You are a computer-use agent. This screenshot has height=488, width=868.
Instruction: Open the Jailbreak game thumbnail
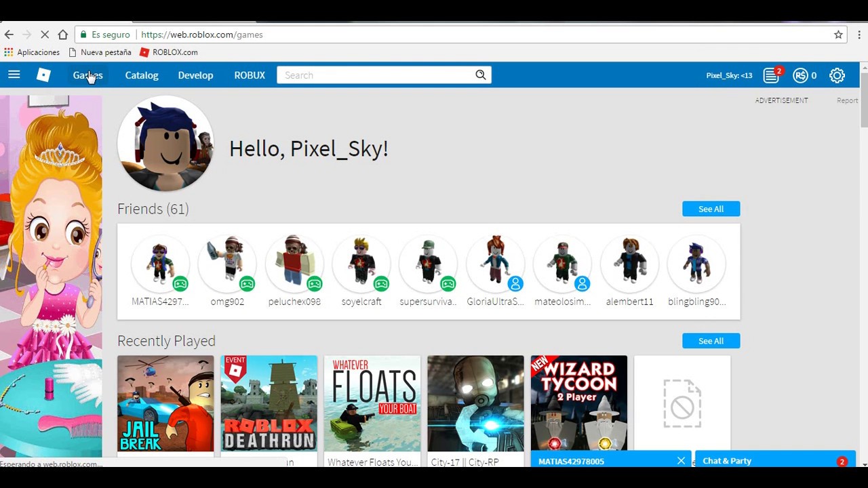tap(165, 403)
